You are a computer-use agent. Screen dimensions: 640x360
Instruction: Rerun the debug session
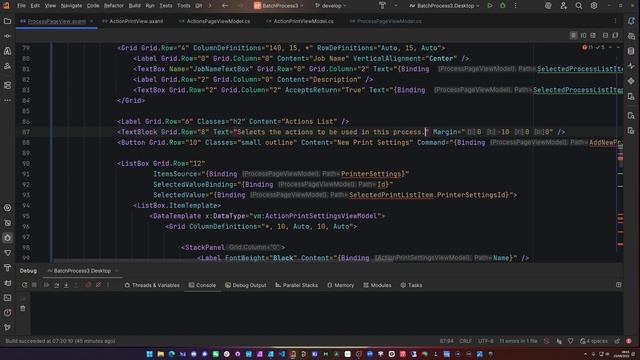(24, 285)
